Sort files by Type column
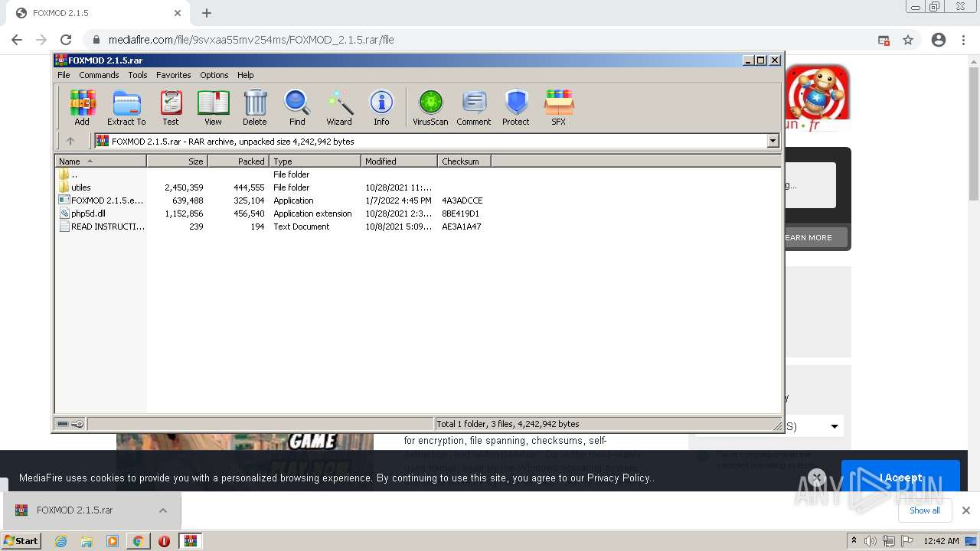 [x=315, y=161]
